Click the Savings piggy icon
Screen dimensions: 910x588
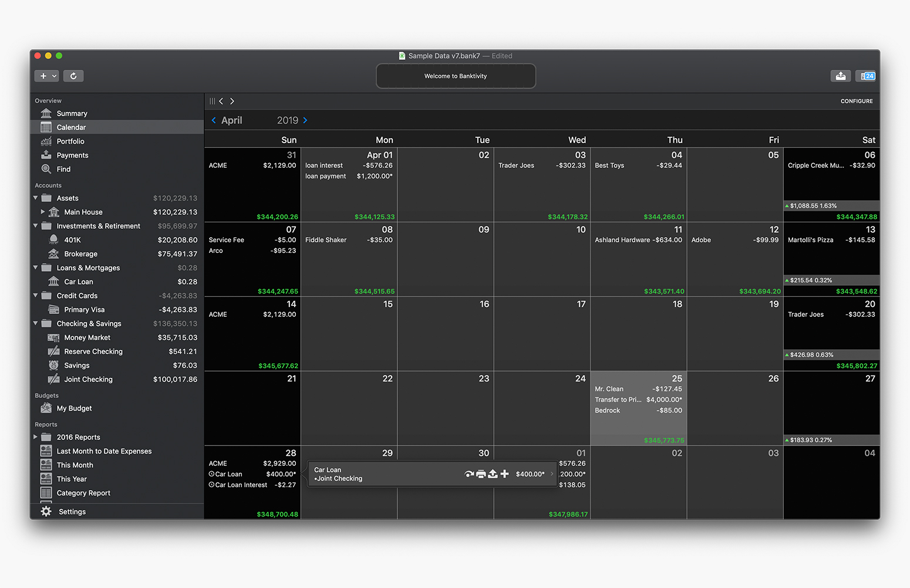tap(53, 365)
